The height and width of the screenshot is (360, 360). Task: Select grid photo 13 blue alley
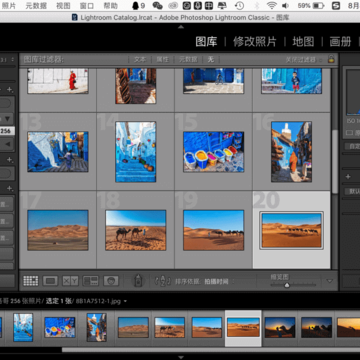pyautogui.click(x=58, y=152)
